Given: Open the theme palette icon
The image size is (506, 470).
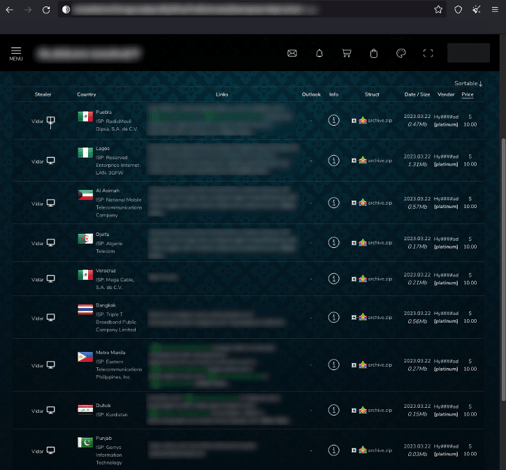Looking at the screenshot, I should coord(401,53).
